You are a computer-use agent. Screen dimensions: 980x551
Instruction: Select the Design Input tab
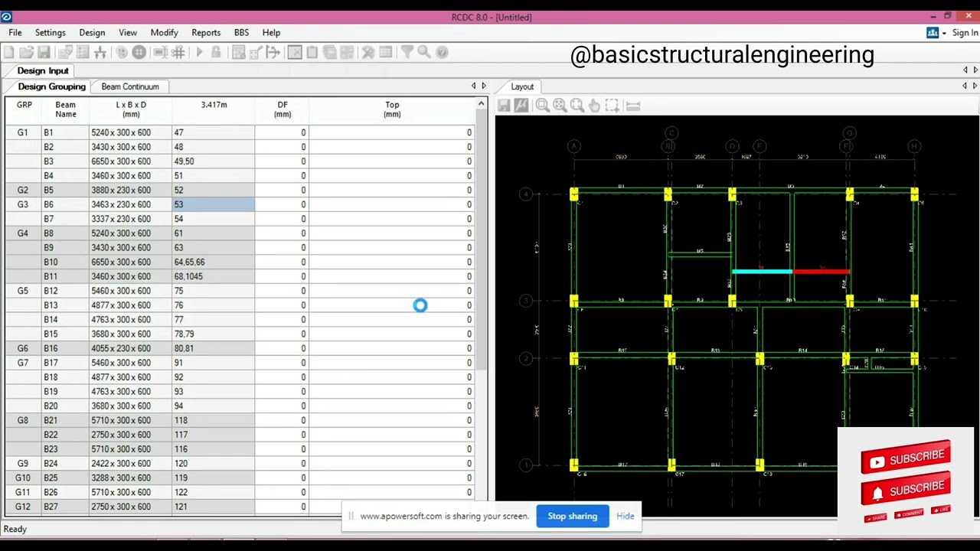(43, 70)
